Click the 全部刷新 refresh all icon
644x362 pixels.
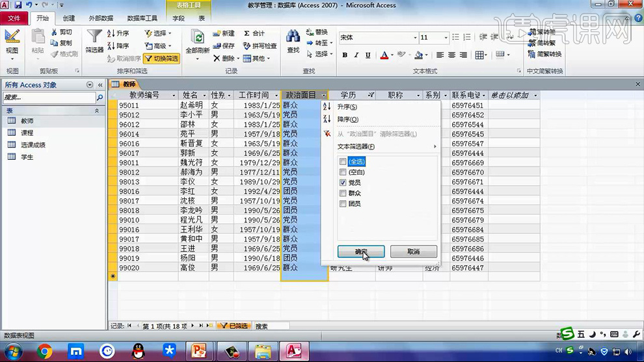tap(198, 37)
